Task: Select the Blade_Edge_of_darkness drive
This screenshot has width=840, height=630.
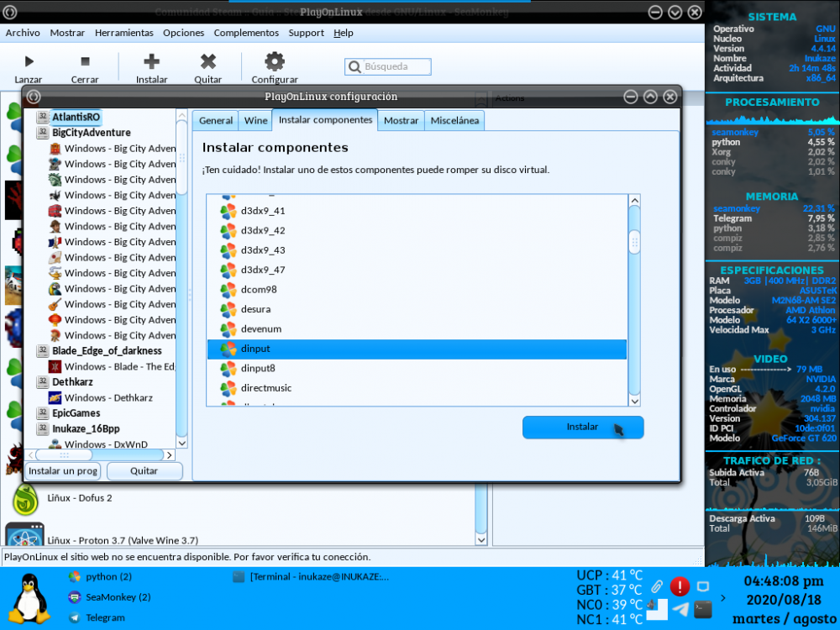Action: pos(107,351)
